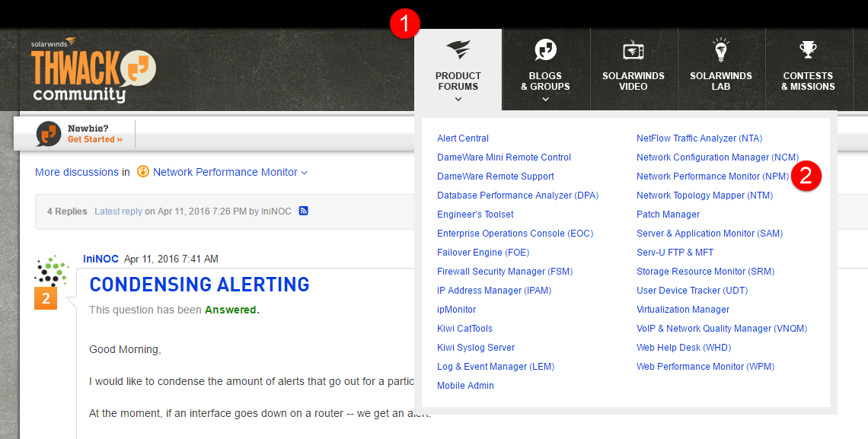
Task: Go to Network Configuration Manager (NCM)
Action: pyautogui.click(x=717, y=157)
